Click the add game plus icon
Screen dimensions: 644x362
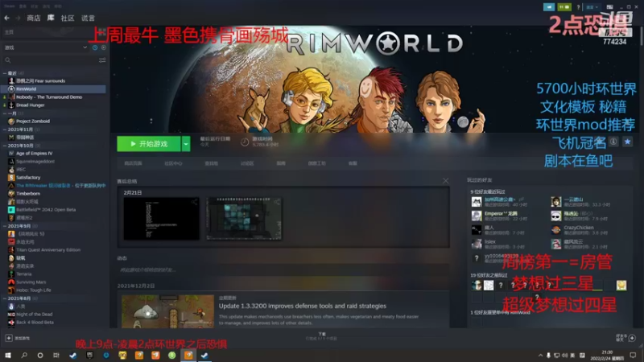pyautogui.click(x=9, y=338)
